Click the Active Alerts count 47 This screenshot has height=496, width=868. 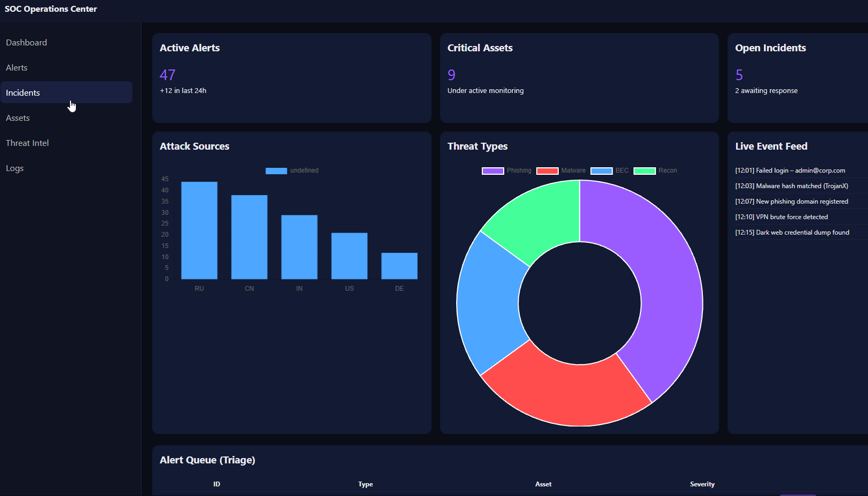point(168,75)
